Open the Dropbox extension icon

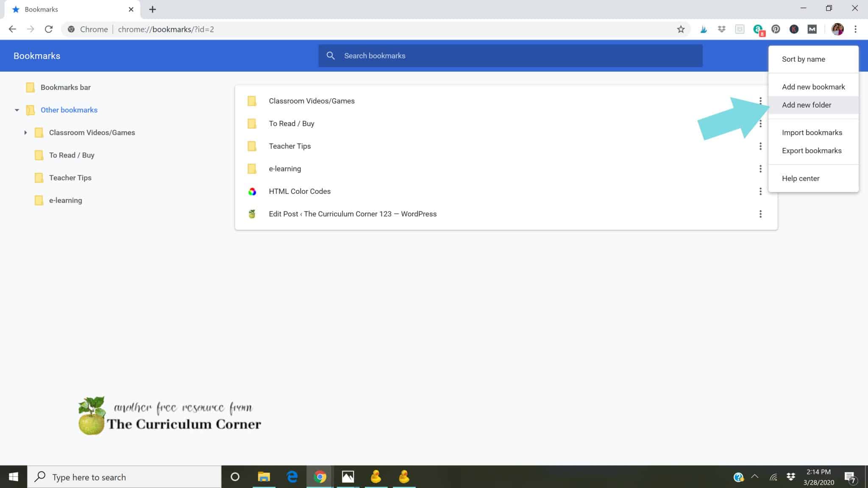(x=722, y=29)
